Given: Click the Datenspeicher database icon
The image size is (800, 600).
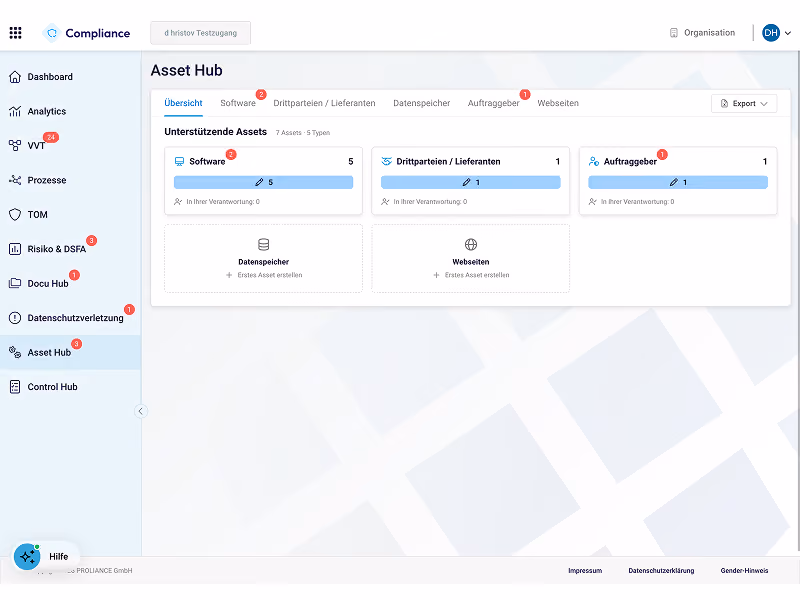Looking at the screenshot, I should click(x=263, y=245).
